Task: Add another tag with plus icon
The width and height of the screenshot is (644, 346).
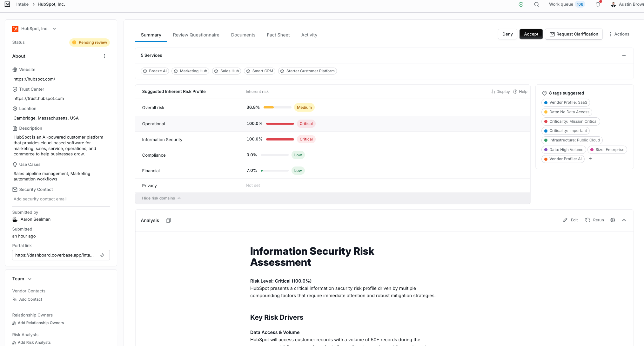Action: click(590, 159)
